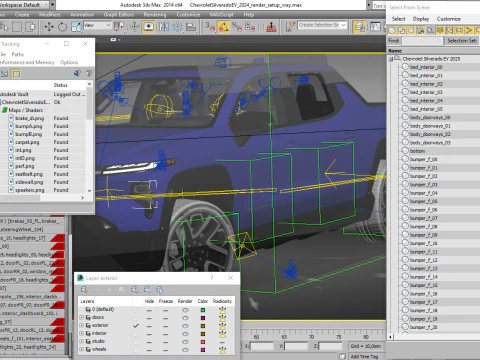Toggle the Angle Snap icon
Viewport: 480px width, 360px height.
pyautogui.click(x=224, y=27)
